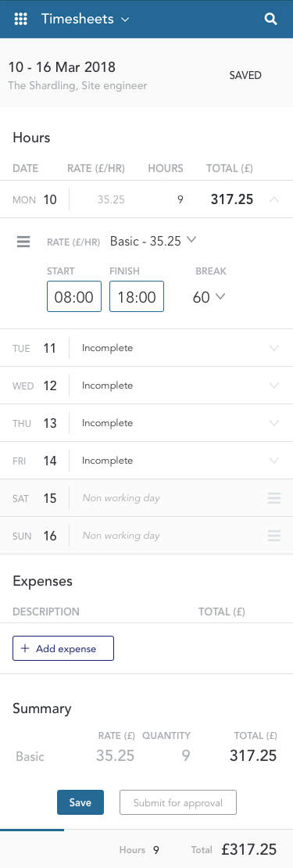Open the apps grid menu icon
The height and width of the screenshot is (868, 293).
[x=20, y=19]
